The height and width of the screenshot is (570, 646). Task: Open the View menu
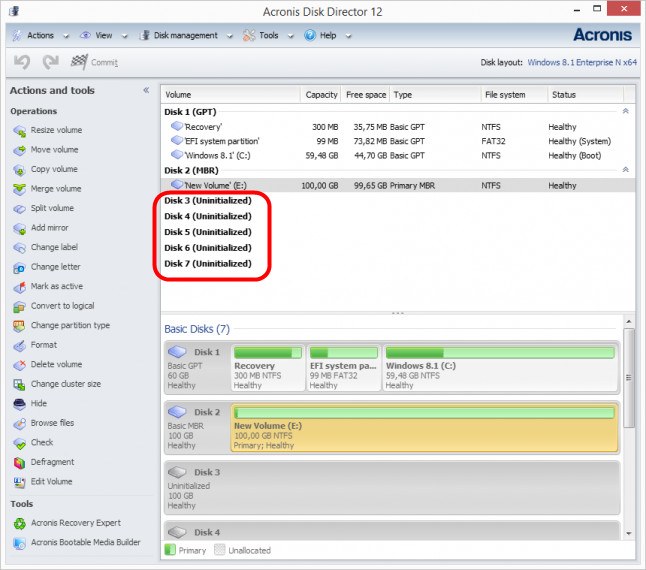tap(103, 35)
